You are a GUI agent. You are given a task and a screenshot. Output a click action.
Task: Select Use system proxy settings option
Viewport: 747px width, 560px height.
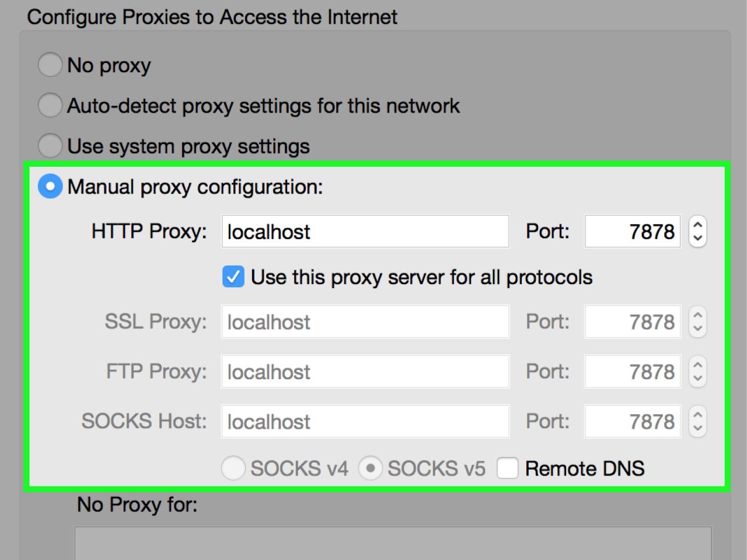pos(50,146)
